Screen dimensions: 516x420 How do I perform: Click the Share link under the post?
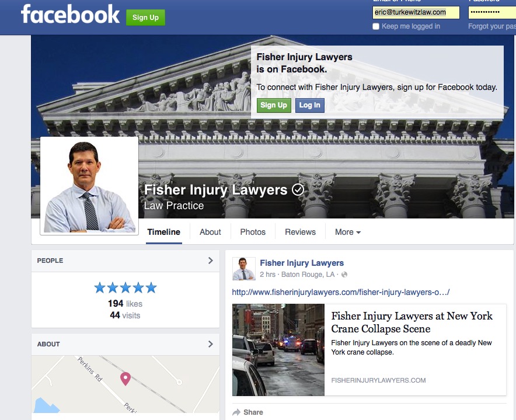[253, 412]
